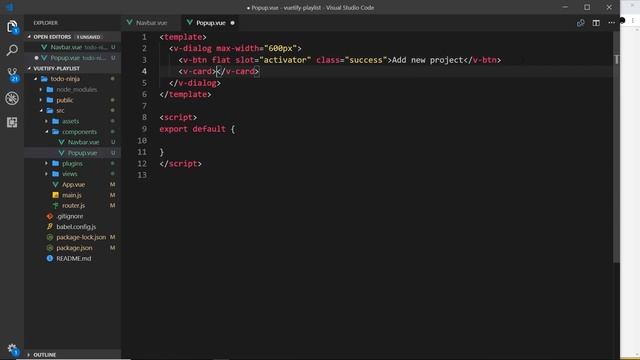Open router.js file in explorer

tap(73, 206)
